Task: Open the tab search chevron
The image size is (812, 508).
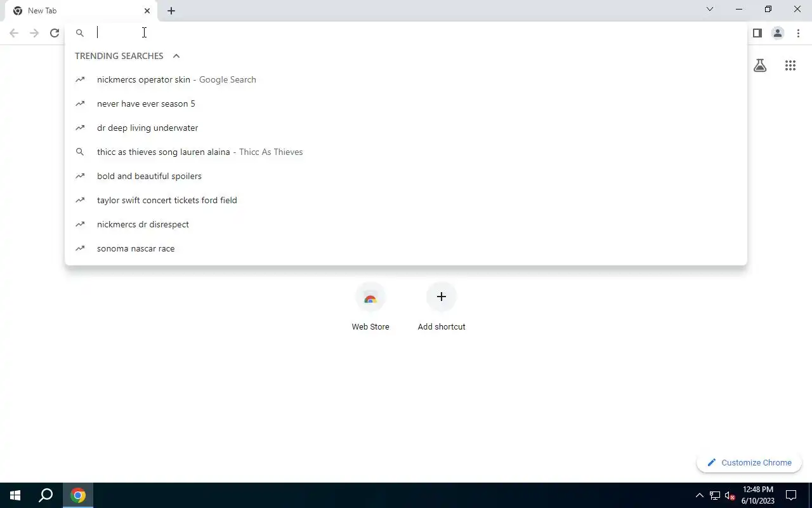Action: tap(710, 9)
